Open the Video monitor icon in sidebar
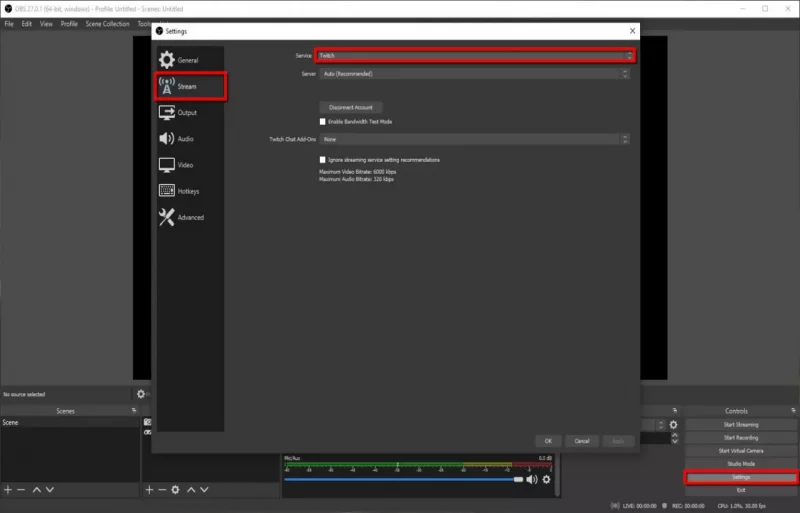This screenshot has width=800, height=513. click(167, 165)
